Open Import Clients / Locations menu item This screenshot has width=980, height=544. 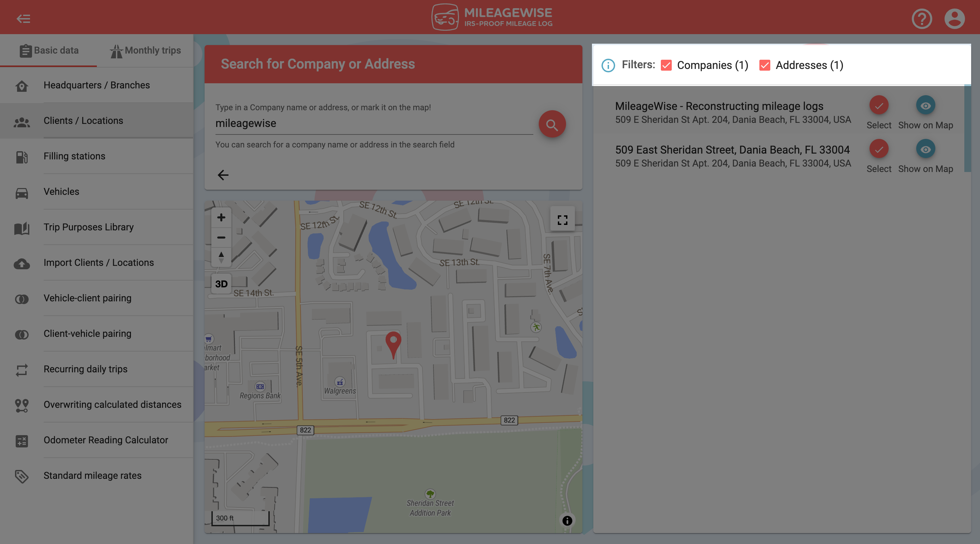click(x=96, y=263)
